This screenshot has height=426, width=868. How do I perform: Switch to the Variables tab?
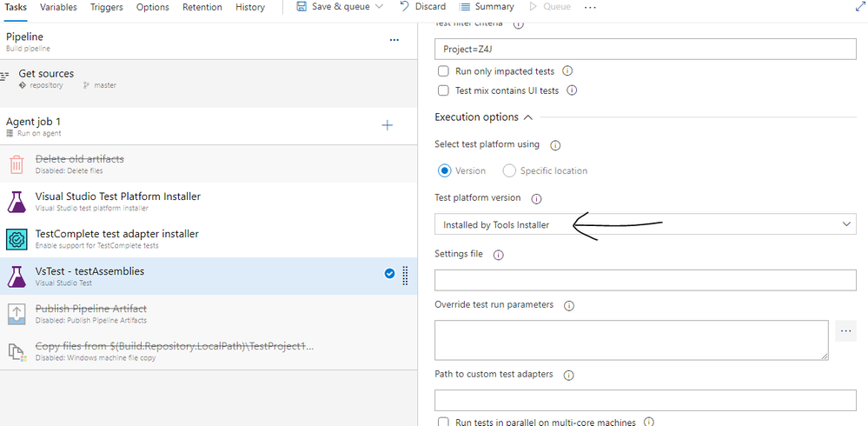58,7
